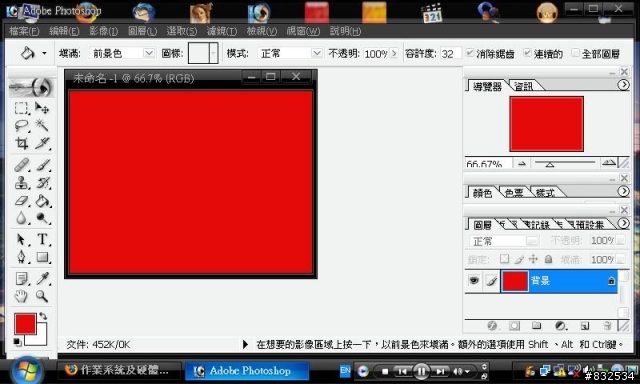Select the Type tool
Image resolution: width=640 pixels, height=384 pixels.
pos(42,239)
